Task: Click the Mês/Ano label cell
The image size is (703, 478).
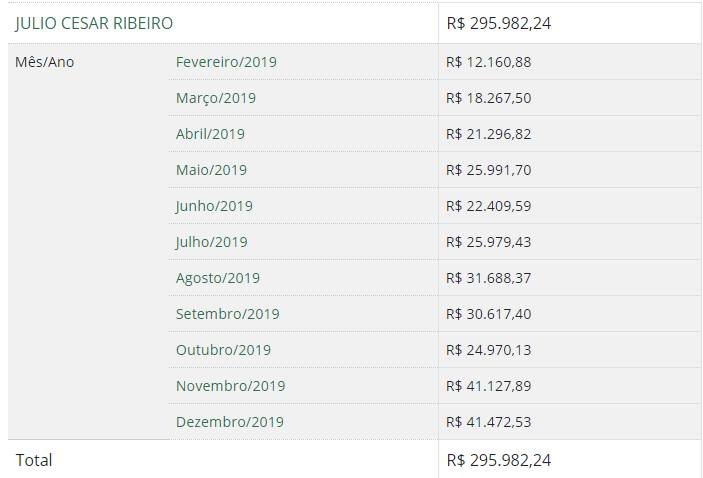Action: [x=44, y=62]
